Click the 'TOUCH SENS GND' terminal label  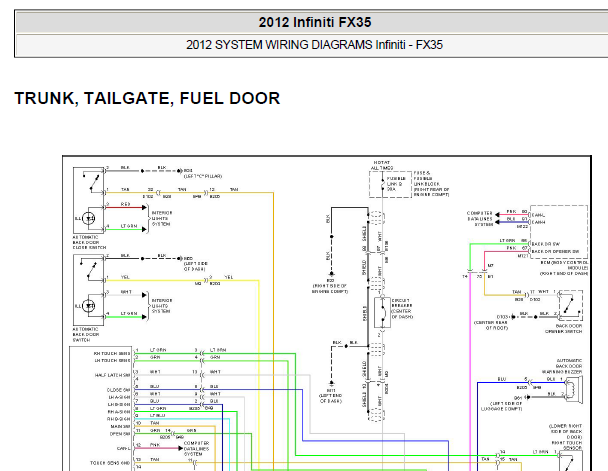tap(110, 463)
